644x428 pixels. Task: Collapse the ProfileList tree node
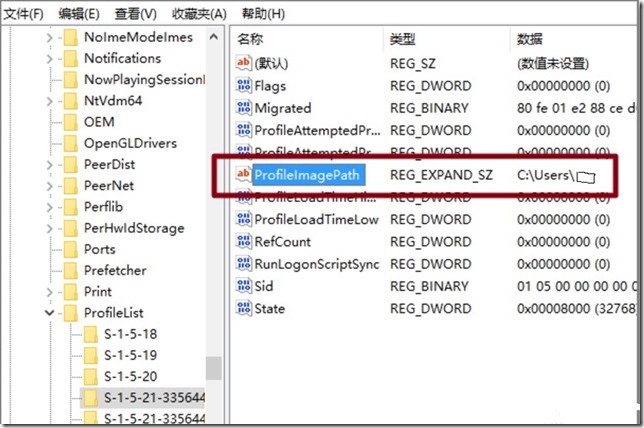[x=49, y=313]
